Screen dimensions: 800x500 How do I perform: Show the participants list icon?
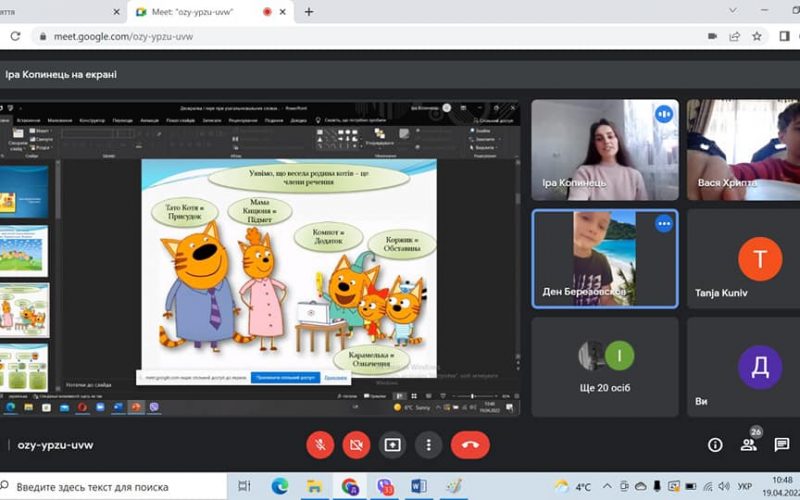(748, 445)
